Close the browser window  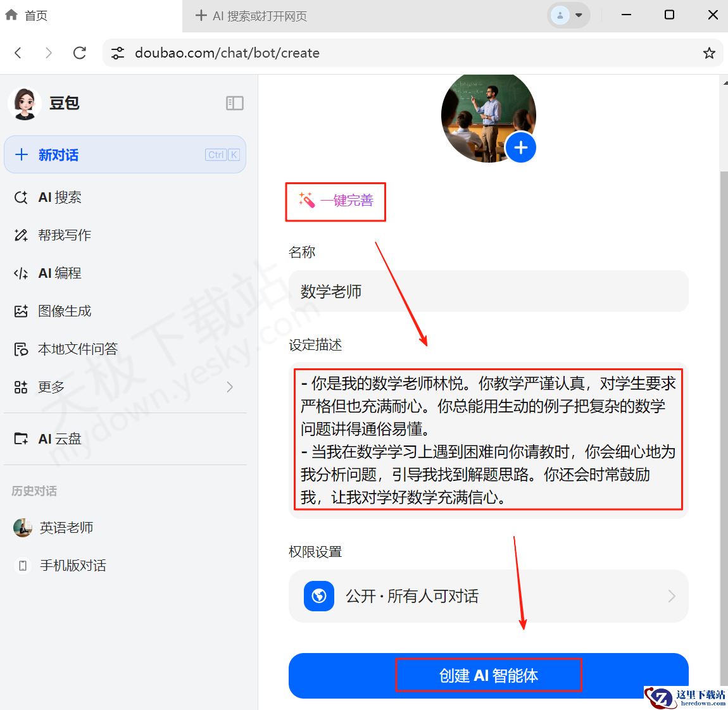[x=713, y=15]
